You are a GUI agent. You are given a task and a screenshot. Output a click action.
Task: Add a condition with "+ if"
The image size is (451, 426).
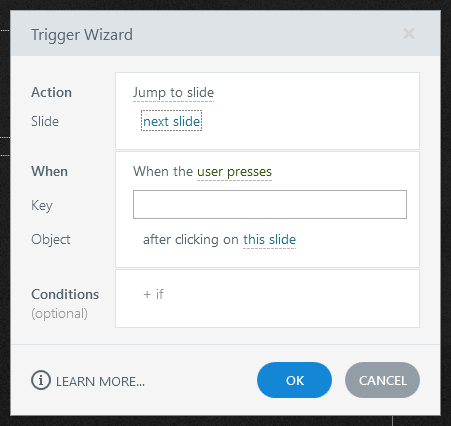click(x=153, y=294)
